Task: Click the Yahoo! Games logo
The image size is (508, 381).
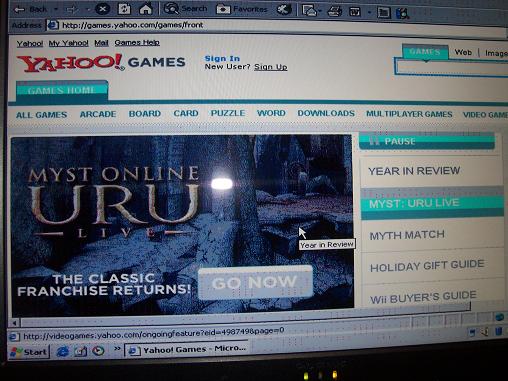Action: [x=101, y=63]
